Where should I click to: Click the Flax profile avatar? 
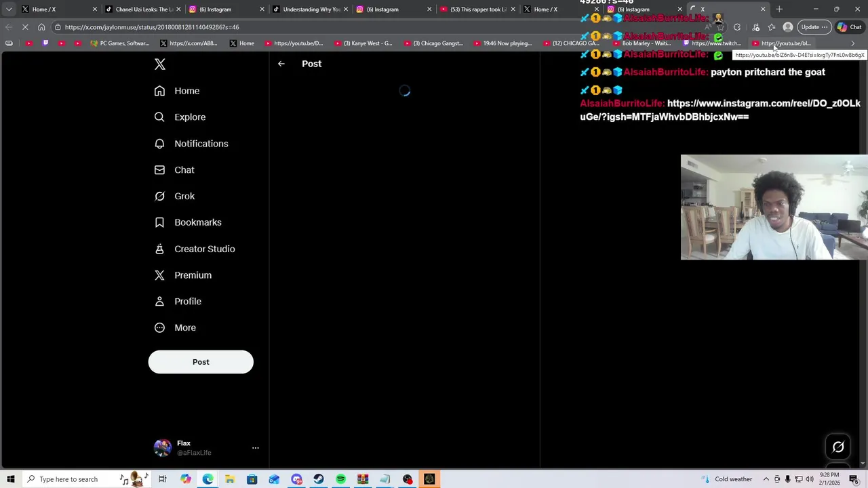163,448
